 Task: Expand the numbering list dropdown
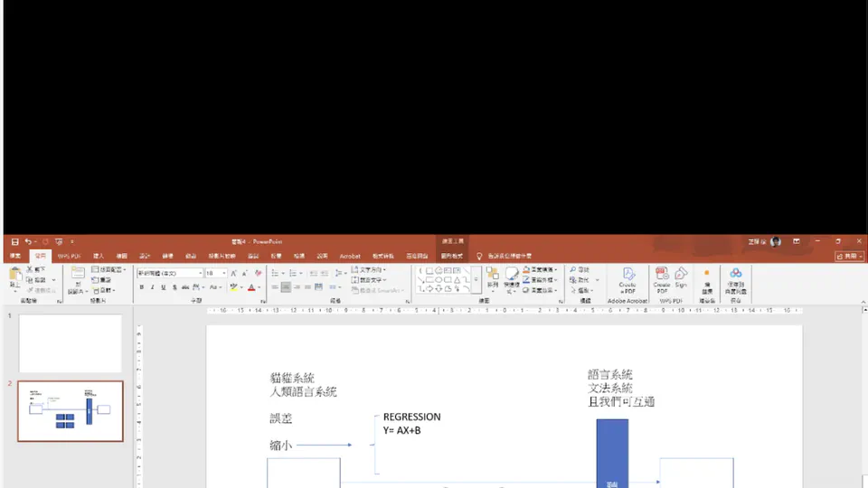coord(300,273)
